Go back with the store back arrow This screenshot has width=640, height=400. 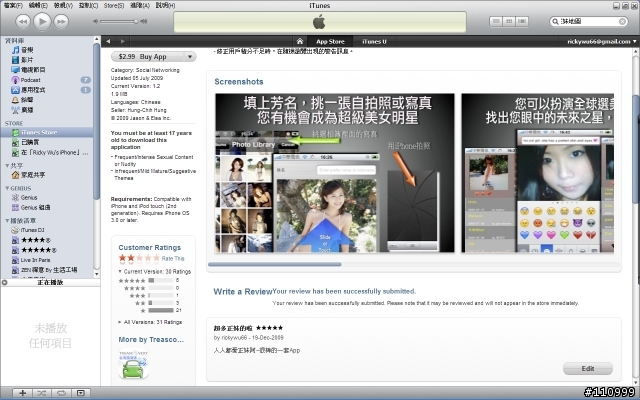[x=108, y=41]
